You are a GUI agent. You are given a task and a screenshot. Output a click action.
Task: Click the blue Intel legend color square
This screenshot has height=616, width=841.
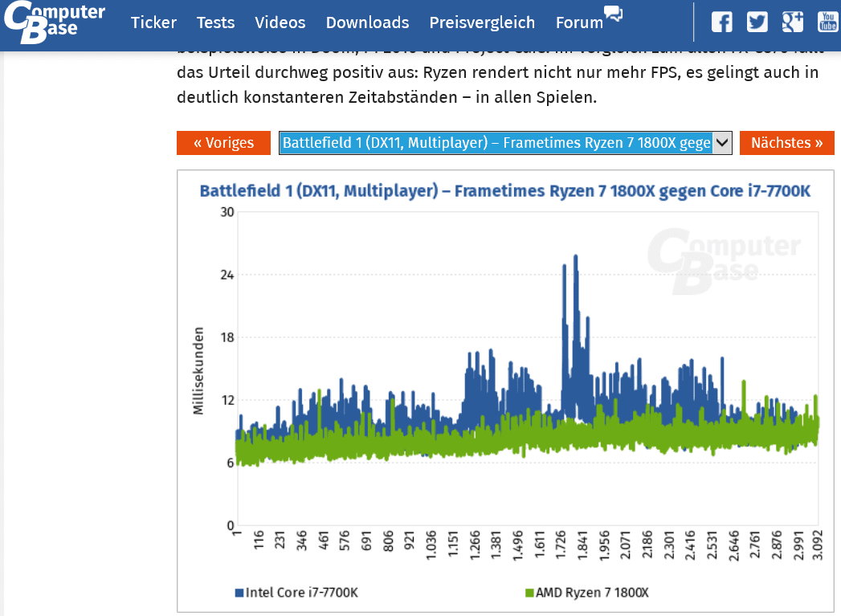[239, 593]
